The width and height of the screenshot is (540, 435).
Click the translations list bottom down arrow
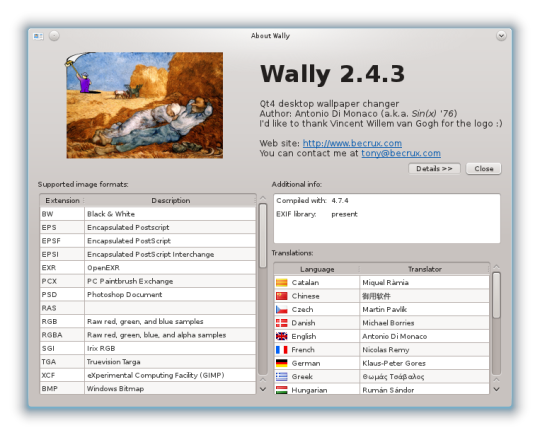496,389
